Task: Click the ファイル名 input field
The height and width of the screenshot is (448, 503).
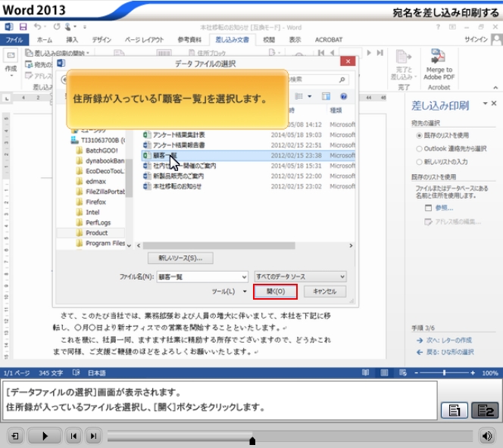Action: (199, 276)
